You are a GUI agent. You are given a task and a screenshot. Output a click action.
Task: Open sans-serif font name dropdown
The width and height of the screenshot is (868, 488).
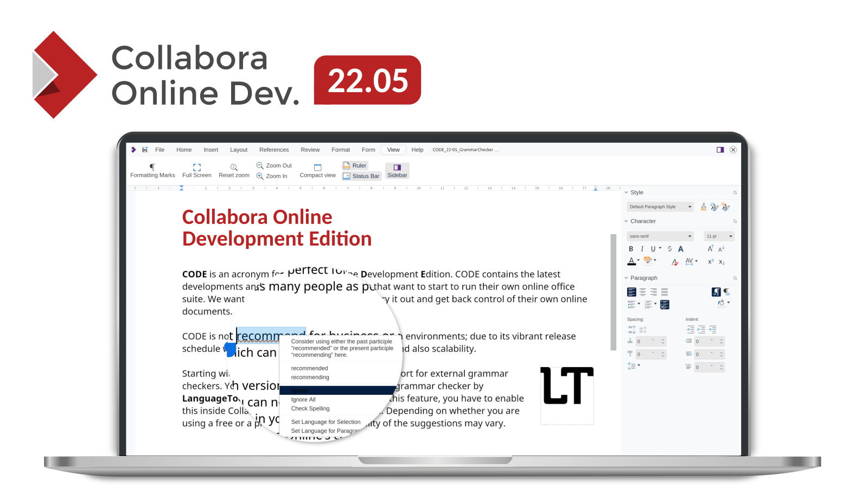click(660, 236)
